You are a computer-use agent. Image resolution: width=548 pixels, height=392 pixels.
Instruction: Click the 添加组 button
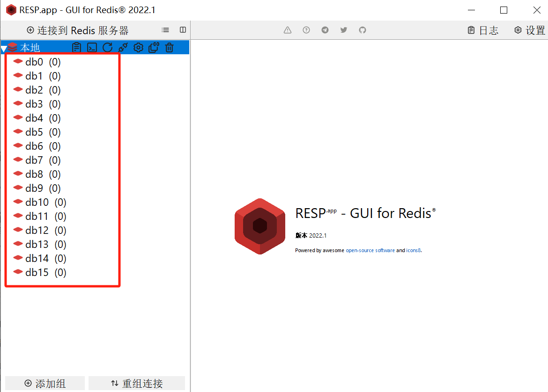point(45,383)
